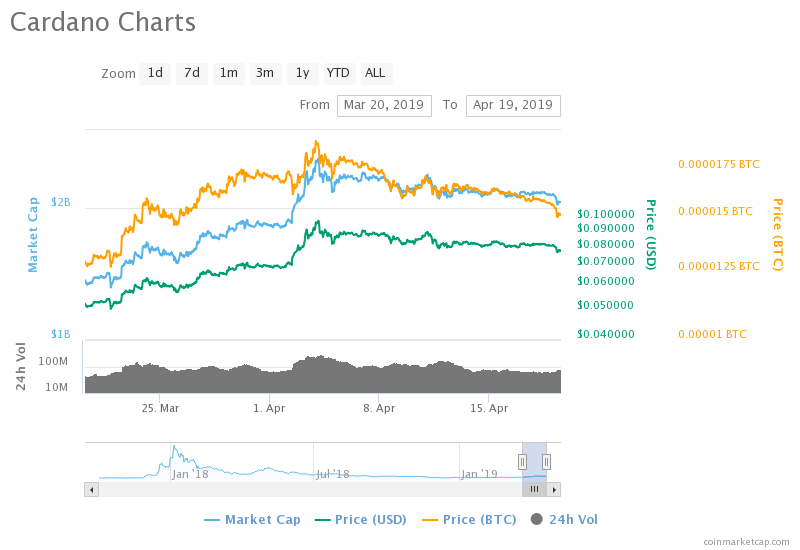
Task: Click the $2B market cap axis label
Action: coord(61,202)
